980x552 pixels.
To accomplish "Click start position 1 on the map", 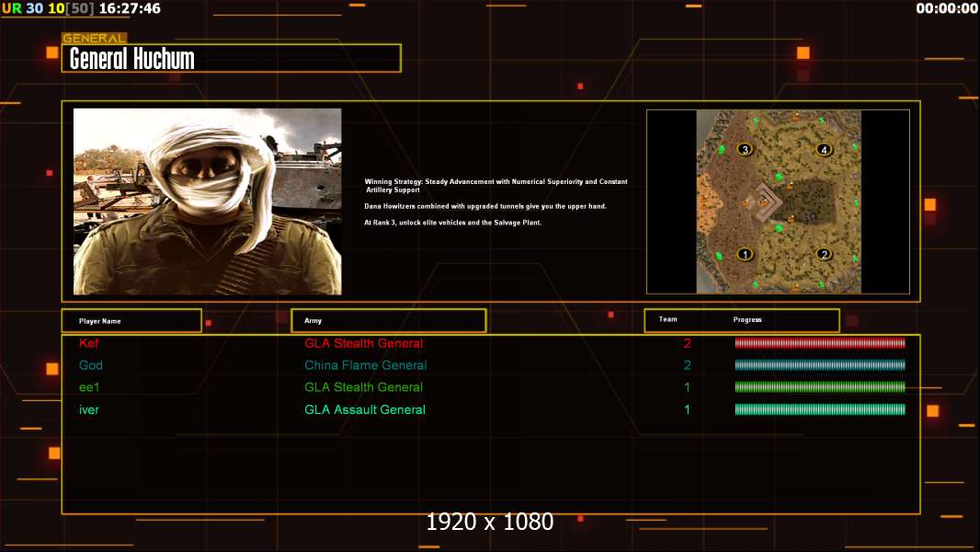I will click(745, 255).
